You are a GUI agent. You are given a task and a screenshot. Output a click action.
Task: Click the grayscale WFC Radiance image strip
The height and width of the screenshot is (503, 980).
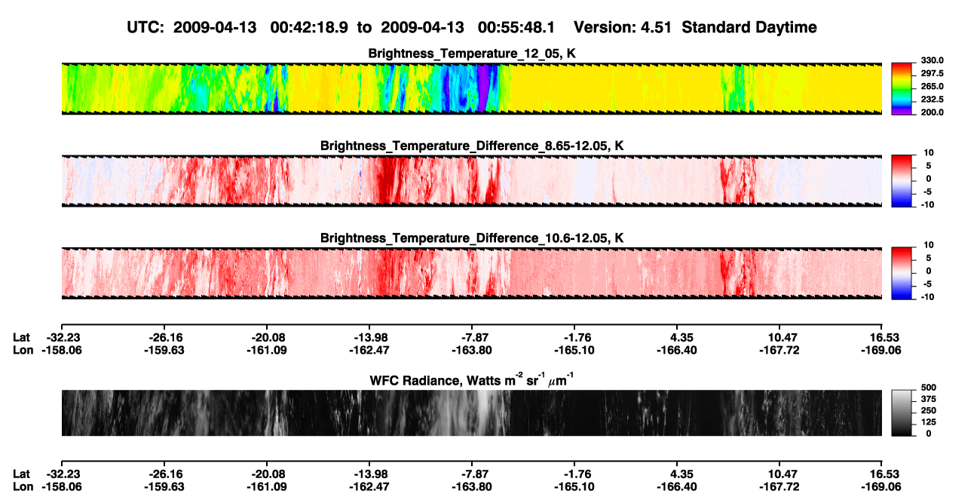tap(472, 413)
